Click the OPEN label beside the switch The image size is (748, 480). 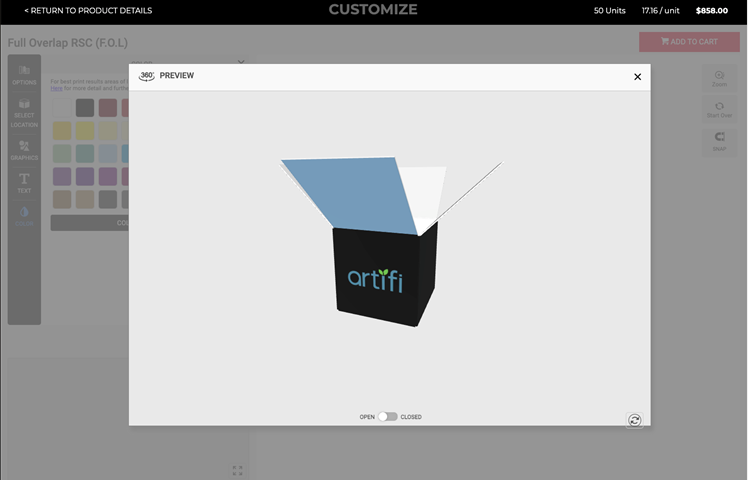(367, 417)
